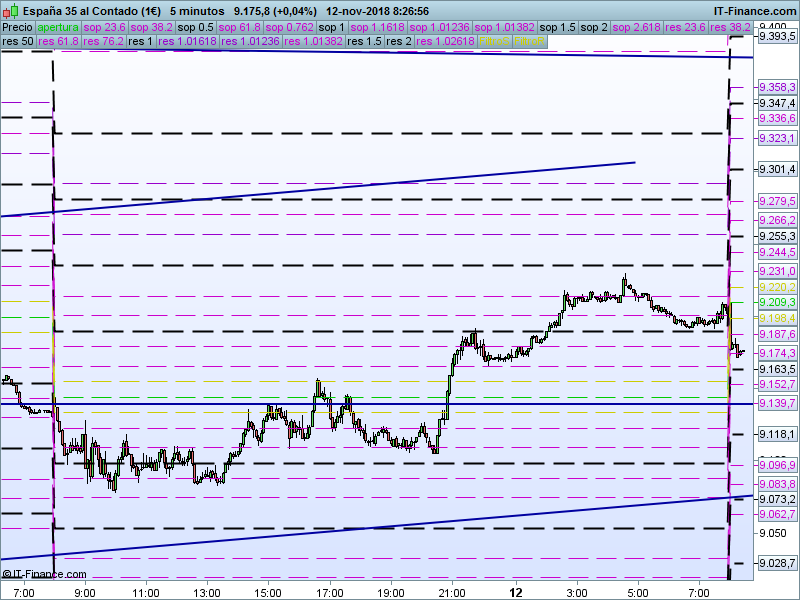This screenshot has height=600, width=800.
Task: Open the sop 0.762 legend label
Action: coord(290,28)
